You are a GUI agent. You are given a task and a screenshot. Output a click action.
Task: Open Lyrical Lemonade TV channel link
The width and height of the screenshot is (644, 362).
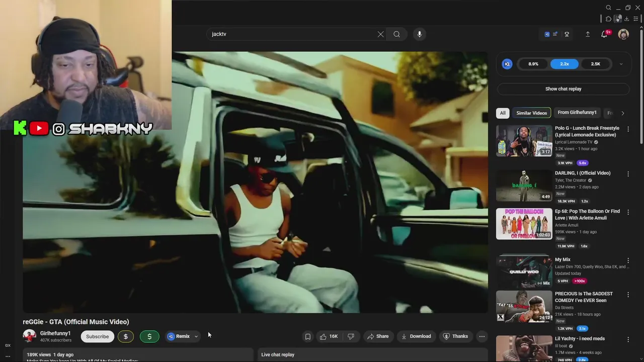tap(574, 142)
